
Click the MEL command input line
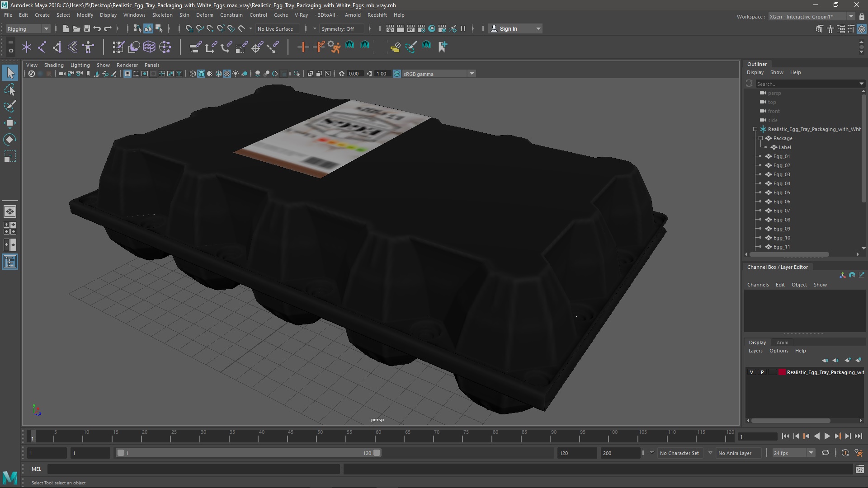(x=193, y=469)
